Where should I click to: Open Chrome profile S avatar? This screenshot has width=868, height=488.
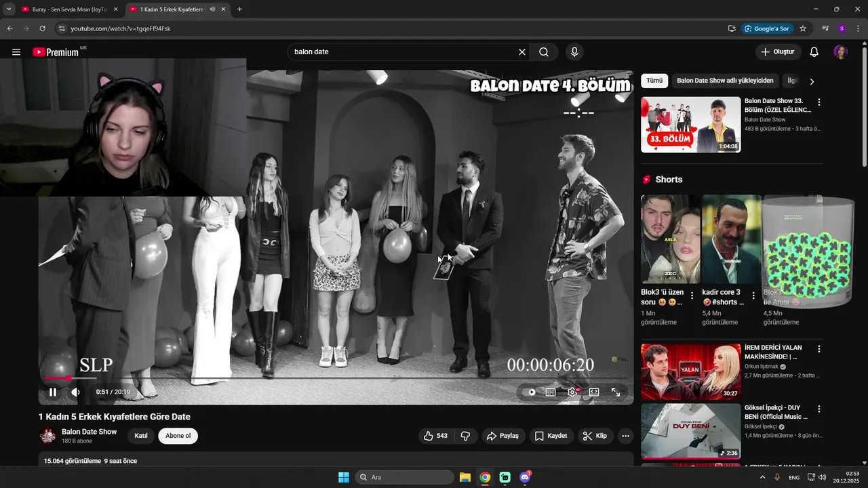click(x=842, y=28)
